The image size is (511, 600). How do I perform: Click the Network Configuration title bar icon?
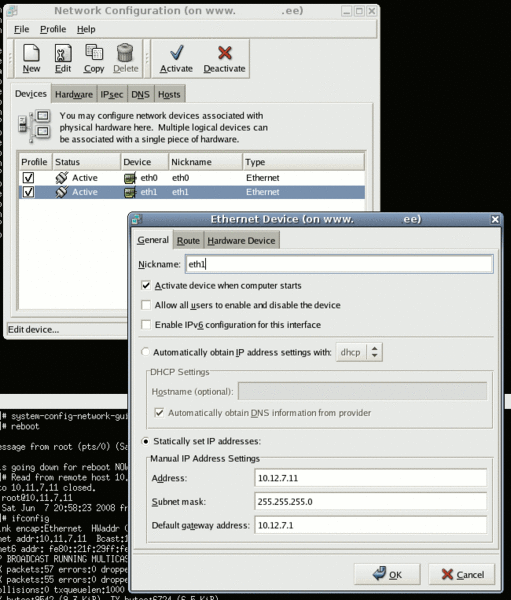click(12, 11)
